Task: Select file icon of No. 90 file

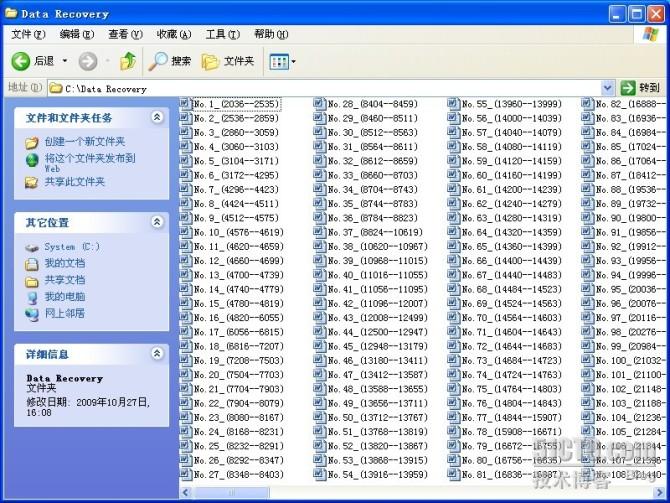Action: pos(587,218)
